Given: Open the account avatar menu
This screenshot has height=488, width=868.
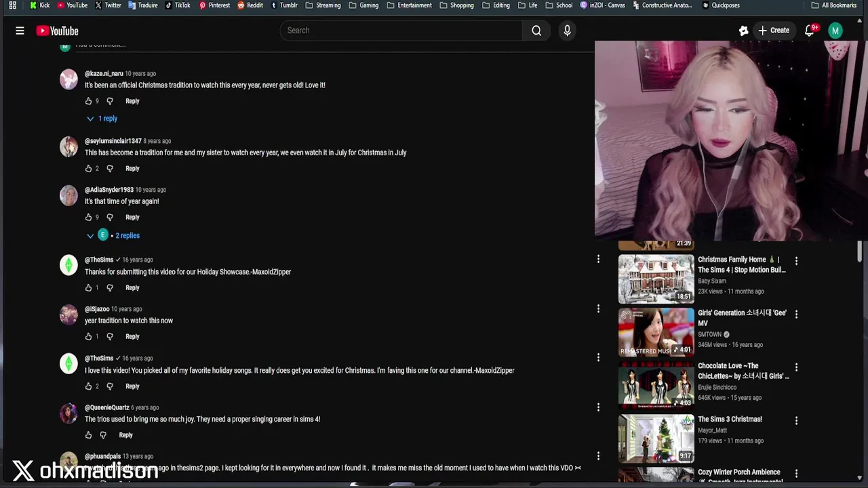Looking at the screenshot, I should click(x=835, y=30).
